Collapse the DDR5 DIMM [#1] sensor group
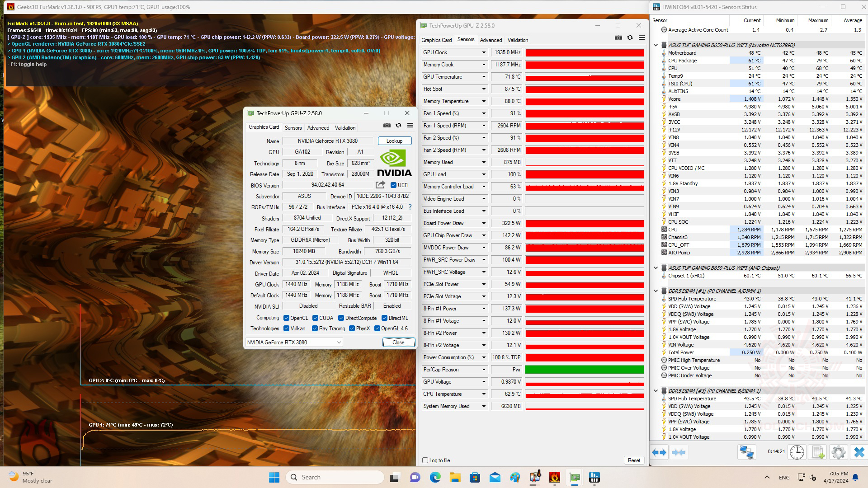The image size is (868, 488). 656,291
